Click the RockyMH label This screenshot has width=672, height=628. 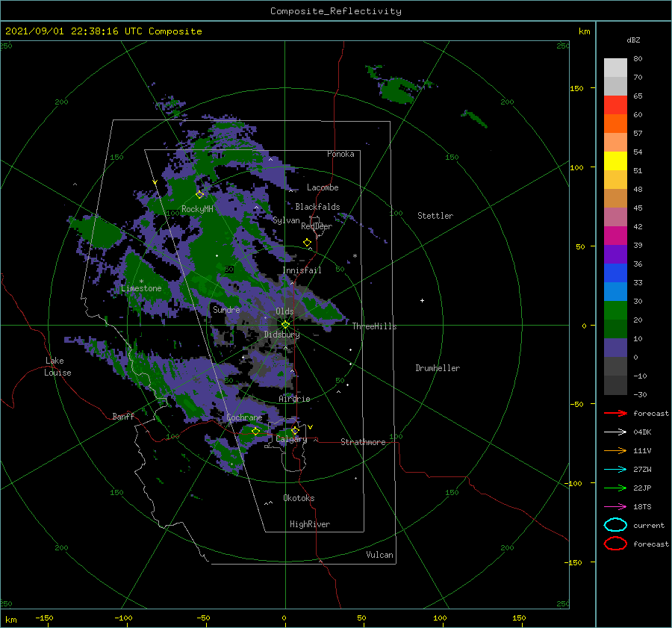[197, 209]
